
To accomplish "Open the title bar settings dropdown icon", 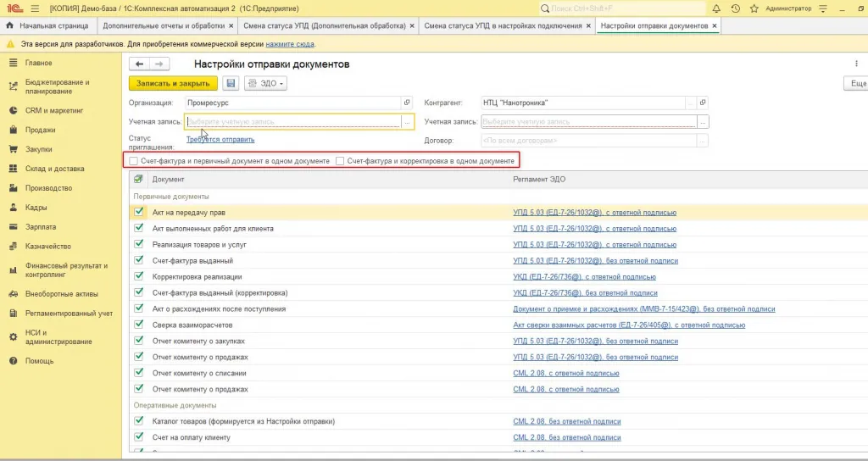I will (x=823, y=8).
